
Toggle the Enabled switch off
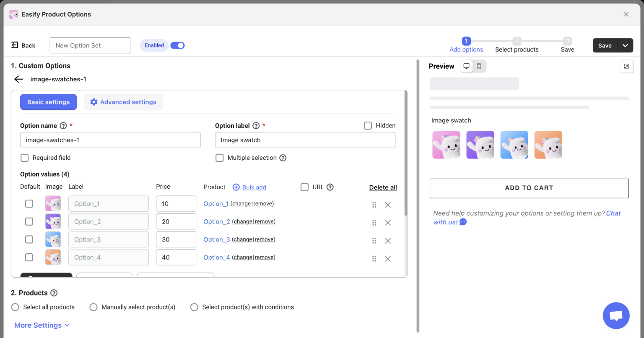[x=177, y=45]
